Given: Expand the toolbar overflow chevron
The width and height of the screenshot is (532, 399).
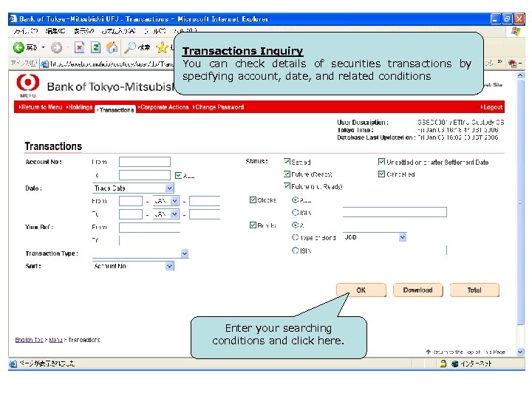Looking at the screenshot, I should [x=499, y=62].
